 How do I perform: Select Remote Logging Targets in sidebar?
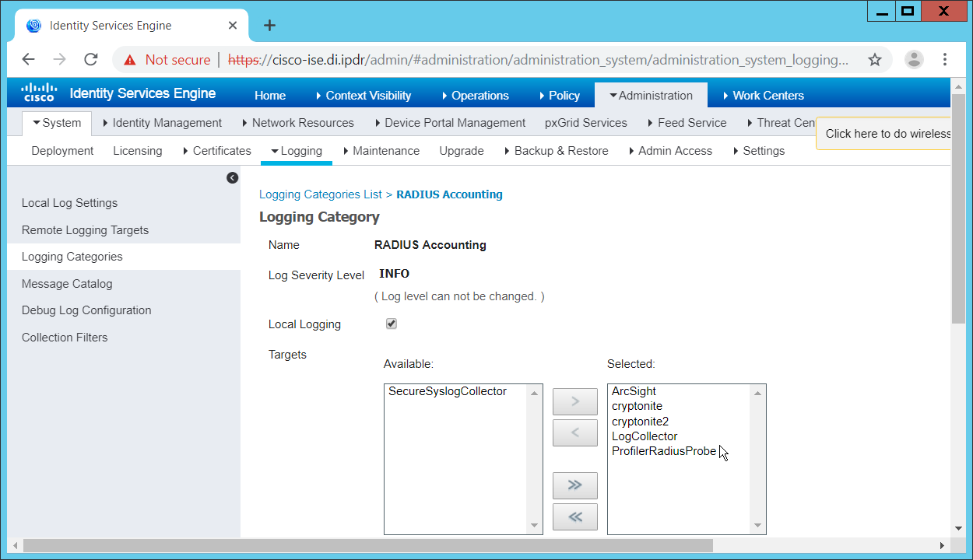[85, 230]
